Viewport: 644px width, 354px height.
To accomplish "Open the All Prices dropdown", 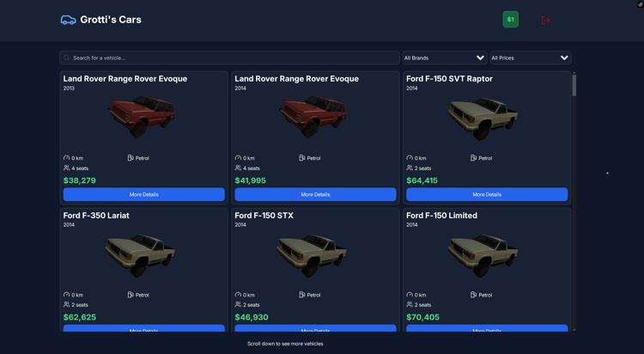I will point(531,58).
